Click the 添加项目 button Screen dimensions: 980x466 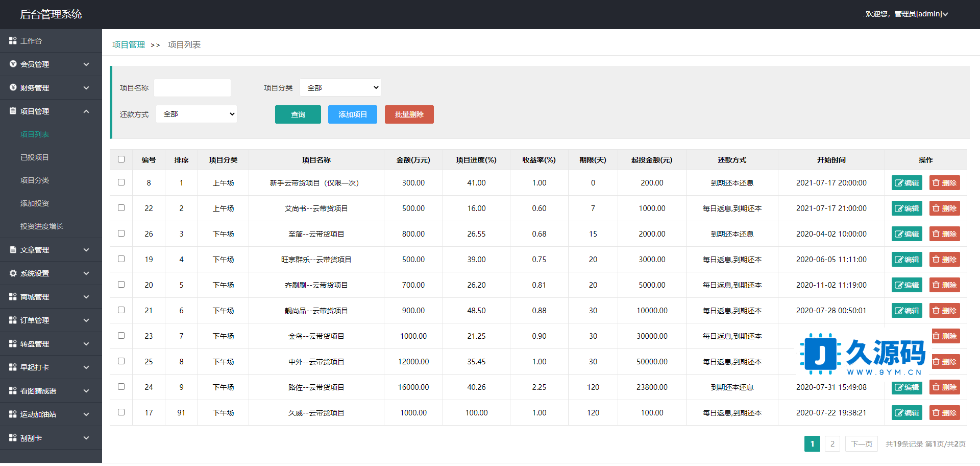click(352, 114)
